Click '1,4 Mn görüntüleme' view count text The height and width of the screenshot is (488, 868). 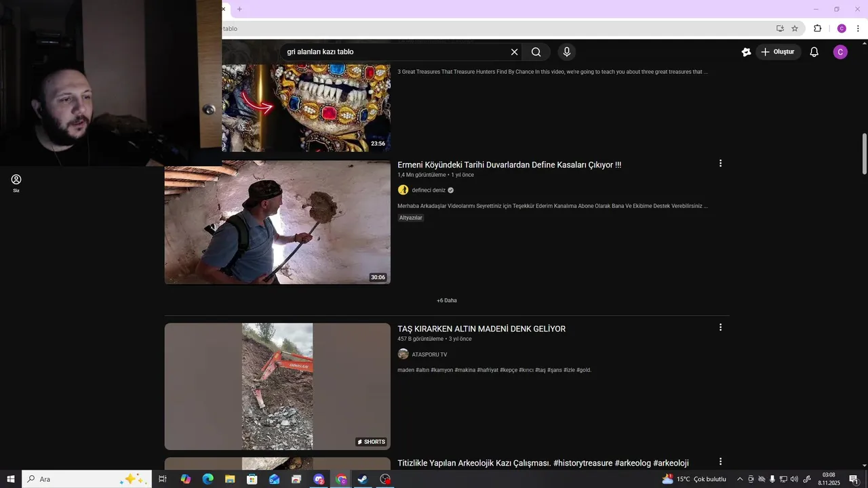pos(422,175)
